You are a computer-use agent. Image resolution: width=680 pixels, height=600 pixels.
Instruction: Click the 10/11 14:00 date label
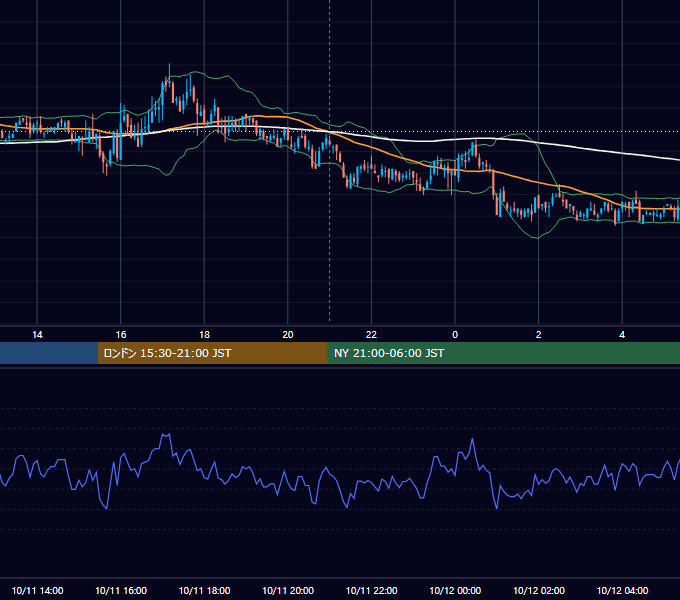tap(37, 590)
